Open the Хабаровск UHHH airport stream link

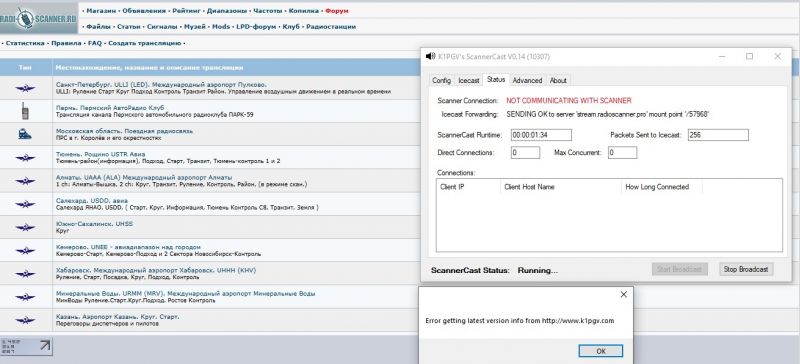(156, 270)
